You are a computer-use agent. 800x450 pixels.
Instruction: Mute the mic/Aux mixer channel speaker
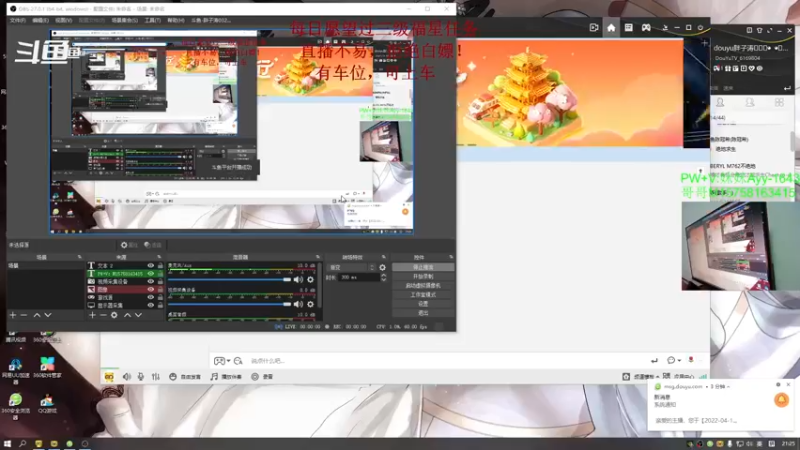(x=298, y=280)
